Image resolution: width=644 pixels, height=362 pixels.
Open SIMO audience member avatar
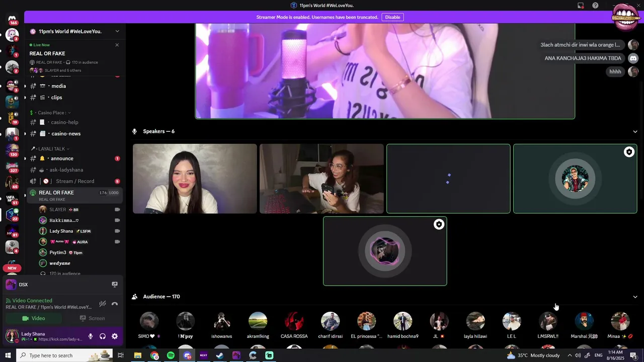[149, 321]
